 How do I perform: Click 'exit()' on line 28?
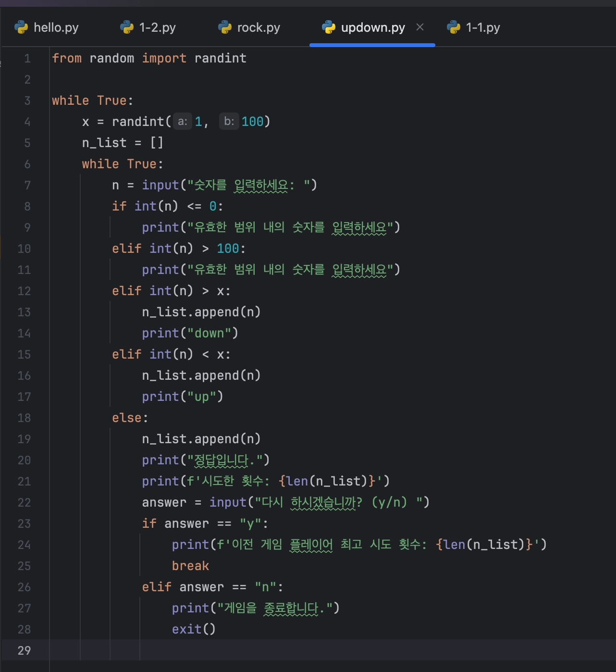coord(194,630)
